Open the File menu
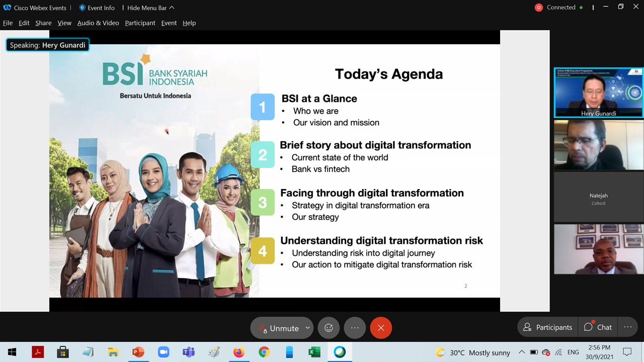The height and width of the screenshot is (362, 644). 8,23
